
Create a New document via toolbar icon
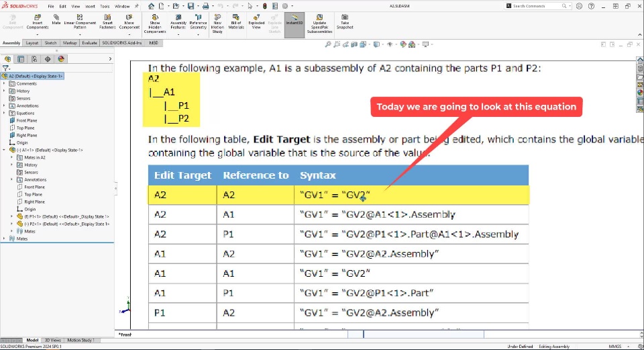pos(162,6)
